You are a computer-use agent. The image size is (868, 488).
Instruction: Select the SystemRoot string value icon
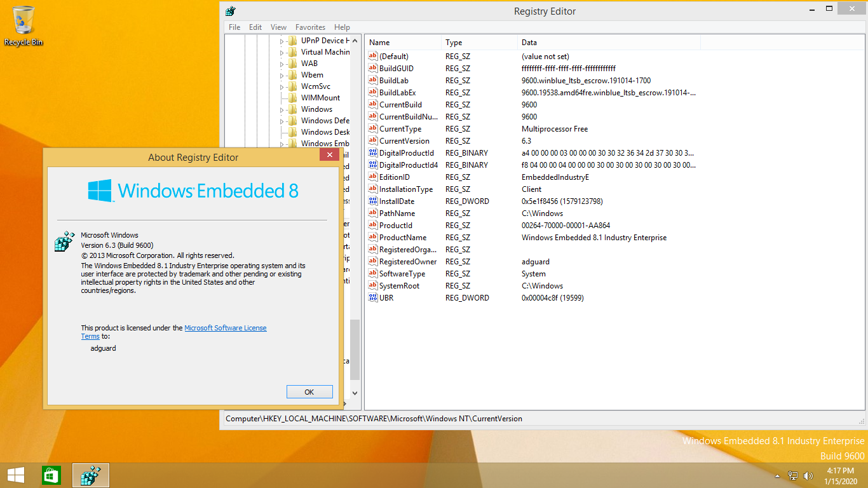(x=373, y=286)
